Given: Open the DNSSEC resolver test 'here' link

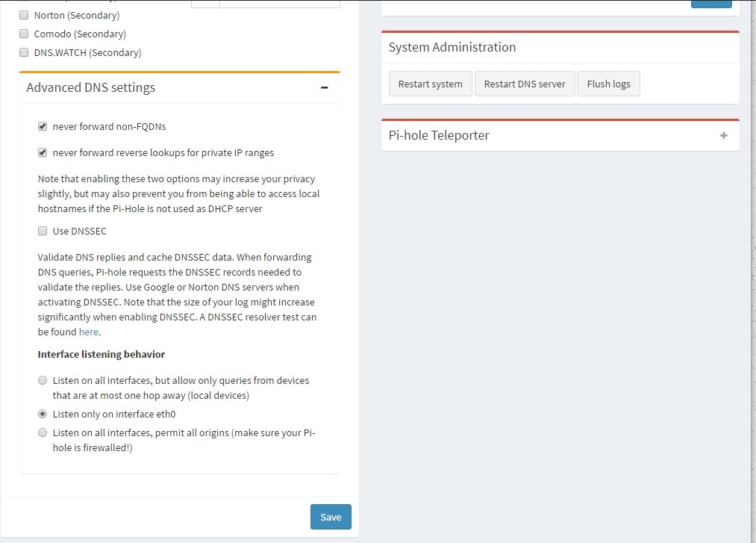Looking at the screenshot, I should (89, 332).
